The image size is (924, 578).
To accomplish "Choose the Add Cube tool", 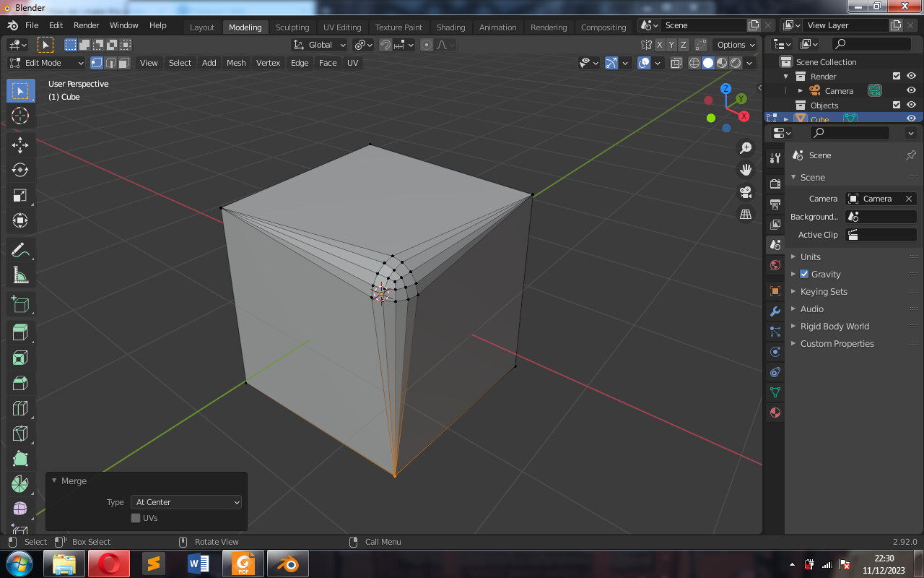I will coord(20,304).
